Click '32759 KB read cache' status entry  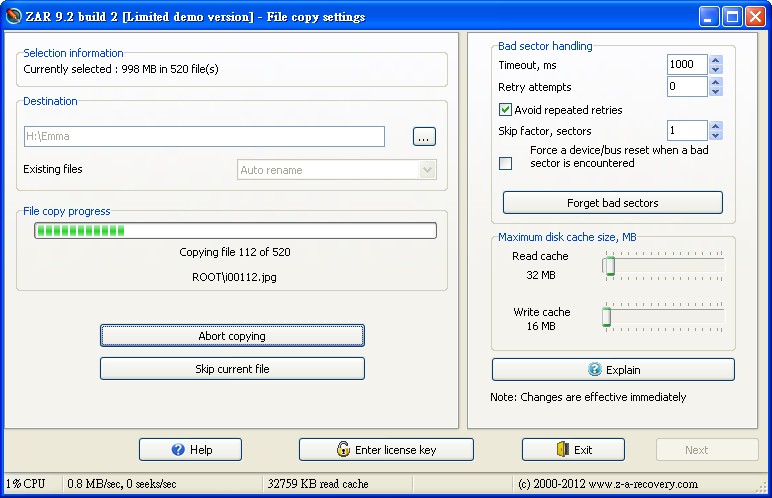[318, 484]
